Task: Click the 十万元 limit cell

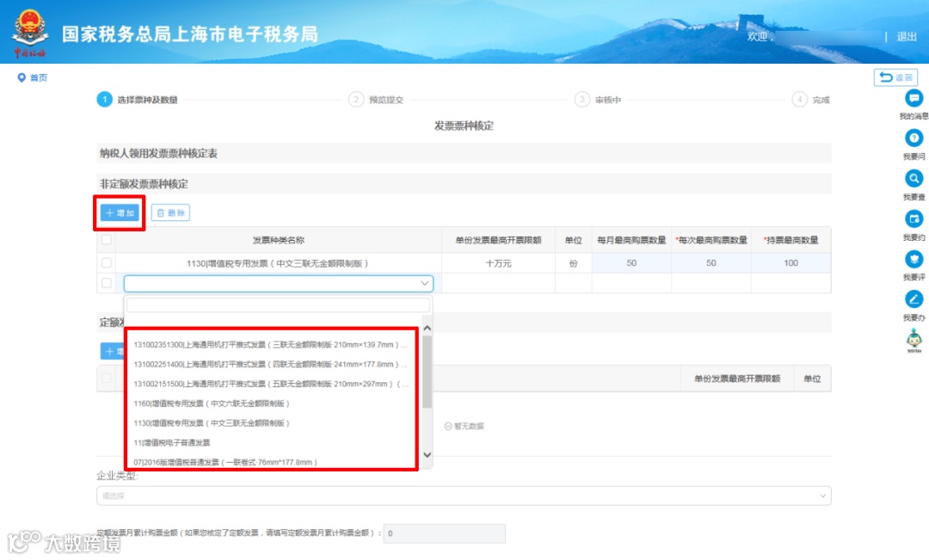Action: tap(498, 263)
